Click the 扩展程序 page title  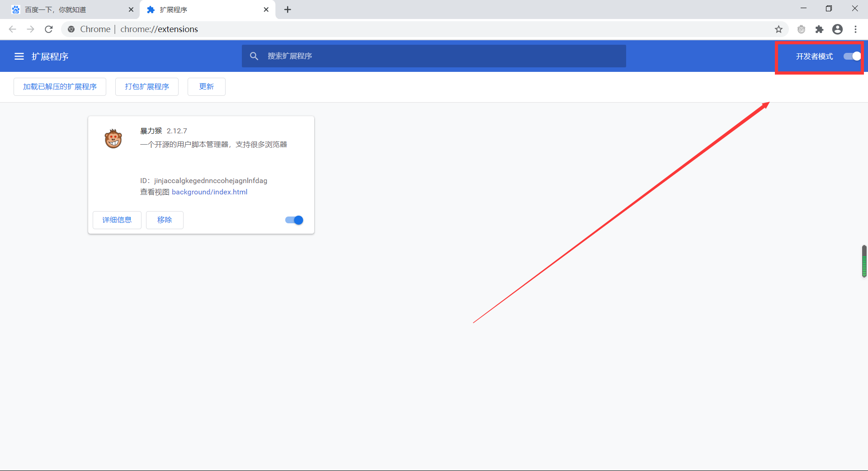coord(50,57)
